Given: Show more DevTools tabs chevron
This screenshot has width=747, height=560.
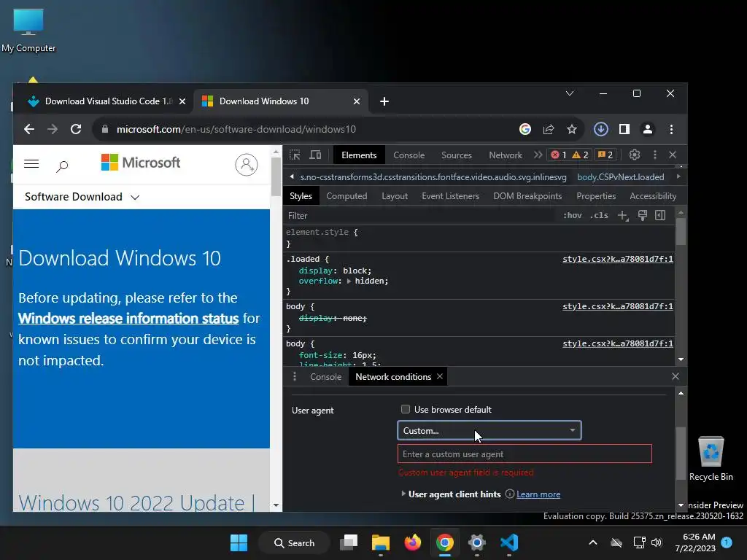Looking at the screenshot, I should coord(538,155).
